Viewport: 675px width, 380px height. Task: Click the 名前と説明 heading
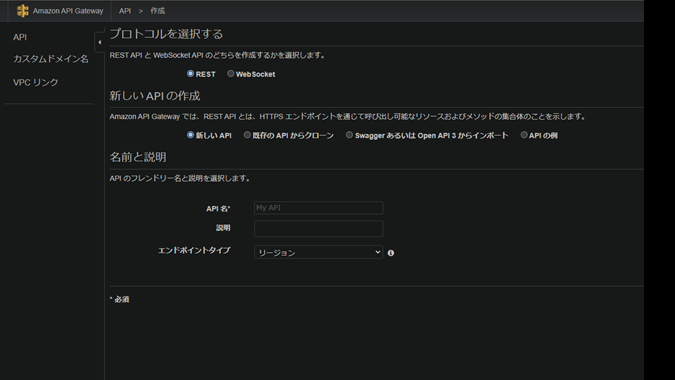(138, 157)
